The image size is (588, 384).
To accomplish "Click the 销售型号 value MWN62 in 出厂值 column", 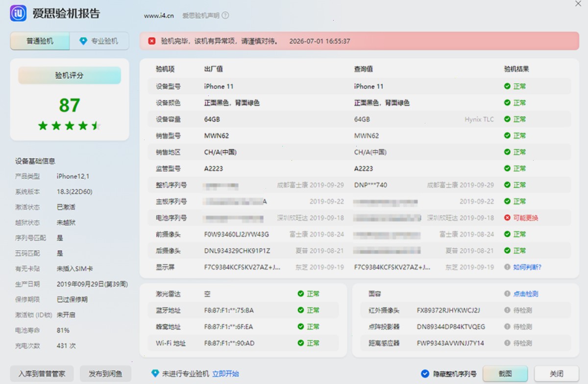I will coord(217,136).
